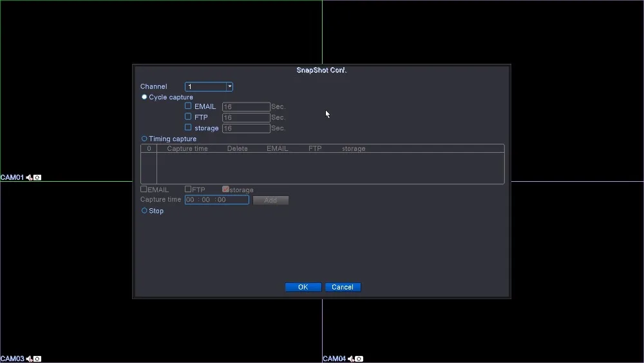Click CAM01 audio mute icon
The height and width of the screenshot is (363, 644).
point(29,177)
